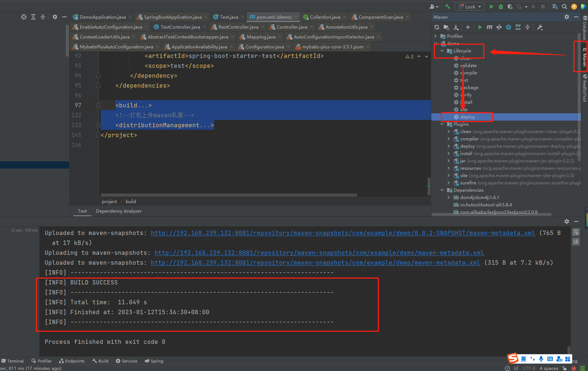Add Maven Project plus icon
The width and height of the screenshot is (588, 371).
[x=468, y=27]
